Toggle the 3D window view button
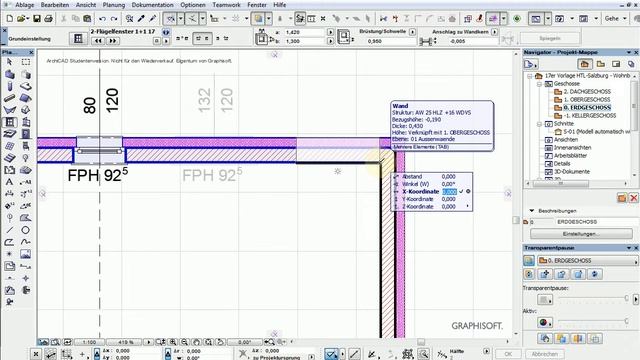 (x=560, y=19)
